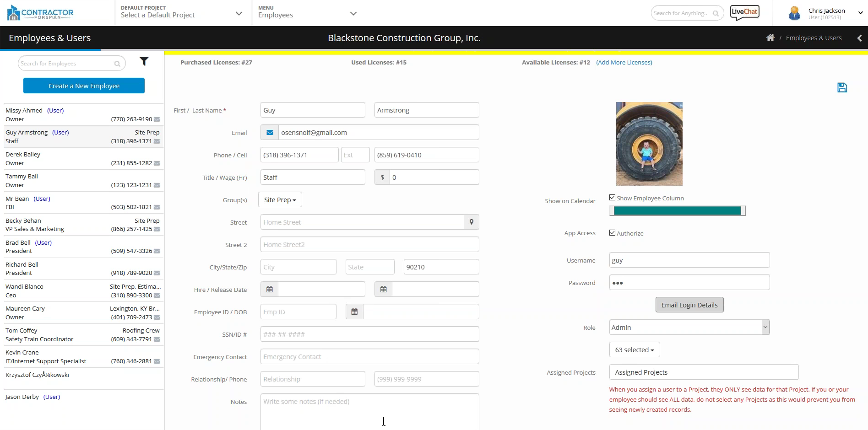The width and height of the screenshot is (868, 430).
Task: Open the Role dropdown showing Admin
Action: [689, 328]
